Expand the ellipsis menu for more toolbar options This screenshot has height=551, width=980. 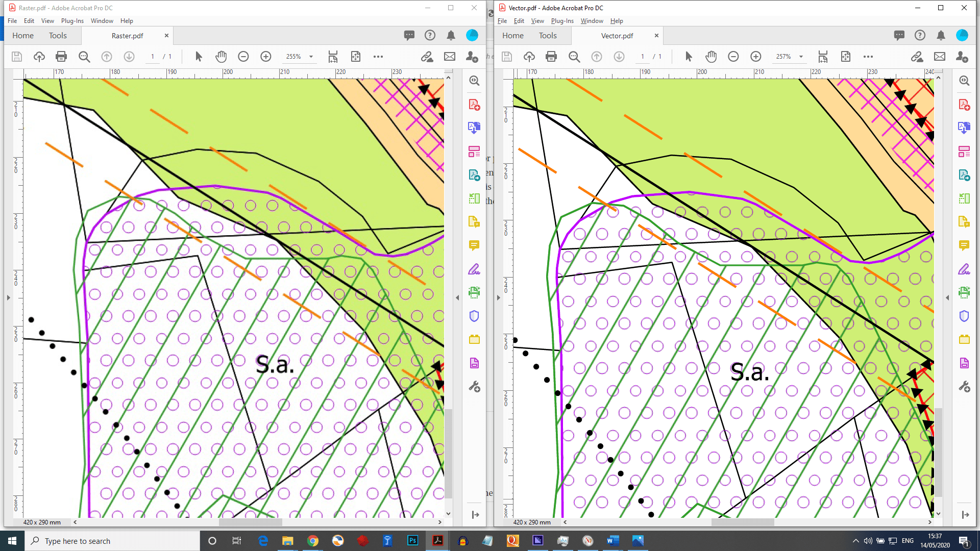point(378,57)
